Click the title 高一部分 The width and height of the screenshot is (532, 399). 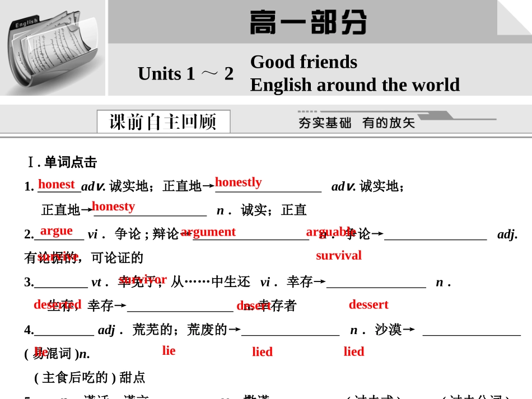click(309, 22)
